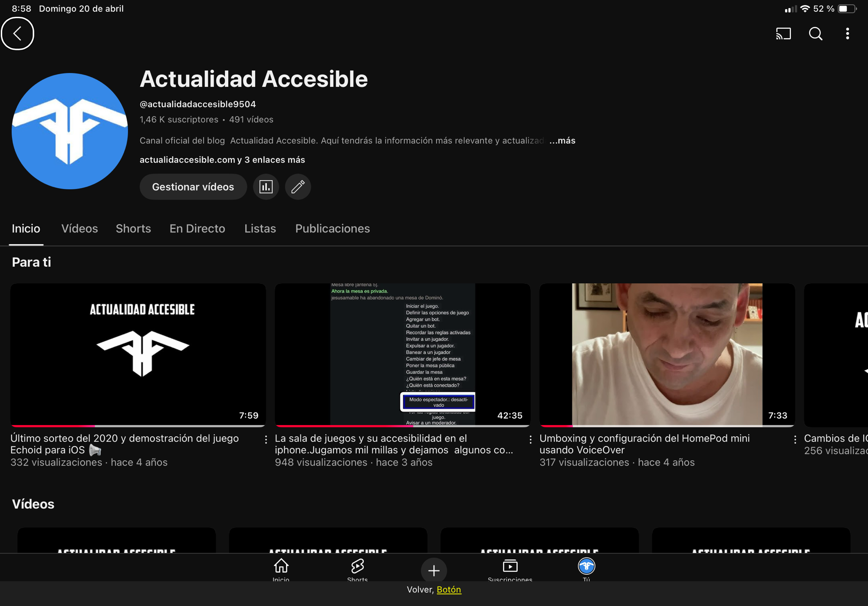Tap the pencil edit channel icon
Image resolution: width=868 pixels, height=606 pixels.
(298, 187)
